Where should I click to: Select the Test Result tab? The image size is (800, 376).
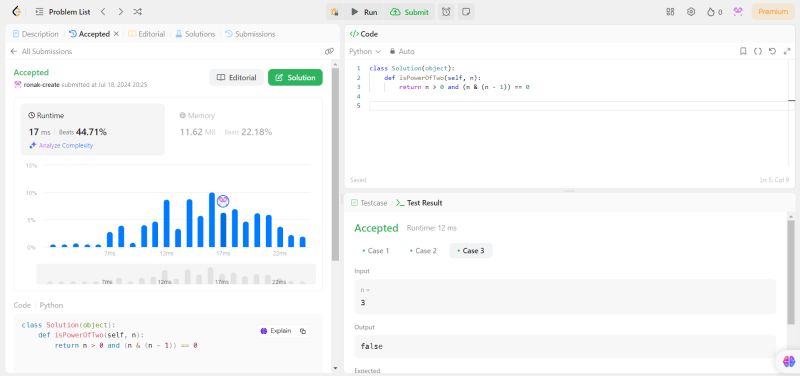click(419, 203)
